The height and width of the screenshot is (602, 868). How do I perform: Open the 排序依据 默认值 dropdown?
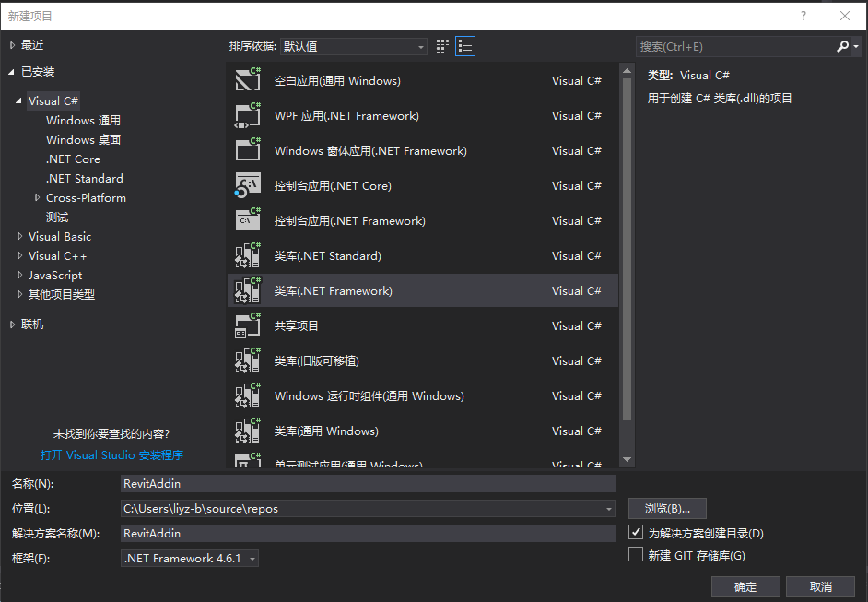click(354, 46)
